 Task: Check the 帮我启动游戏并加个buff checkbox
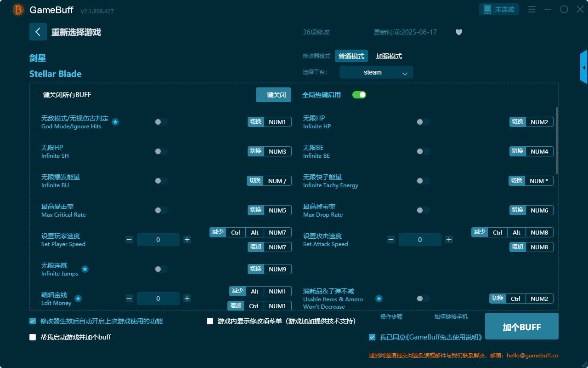(x=32, y=337)
